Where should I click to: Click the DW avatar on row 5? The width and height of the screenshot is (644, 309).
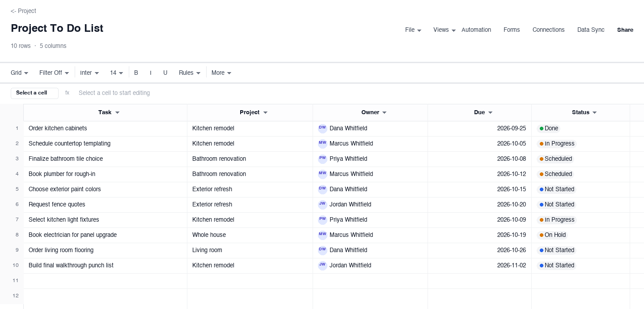coord(322,189)
